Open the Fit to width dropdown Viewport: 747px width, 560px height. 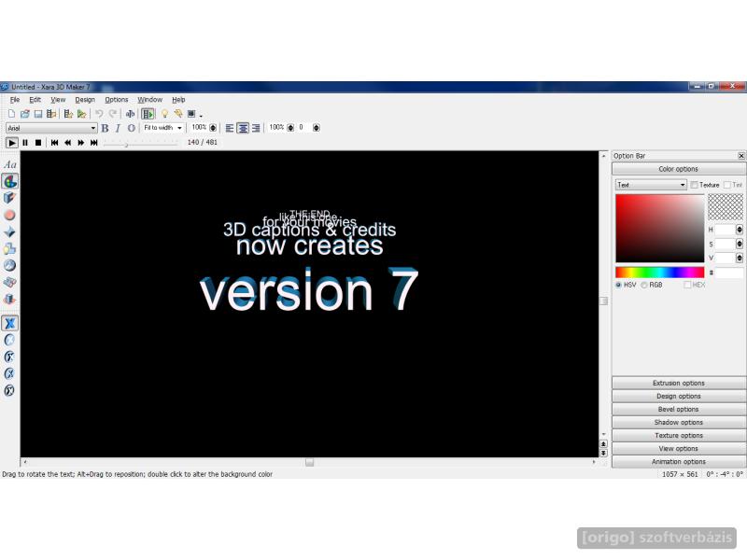[162, 128]
